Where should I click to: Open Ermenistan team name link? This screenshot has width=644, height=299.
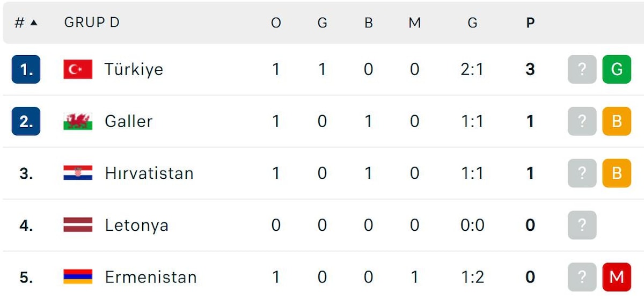(151, 277)
